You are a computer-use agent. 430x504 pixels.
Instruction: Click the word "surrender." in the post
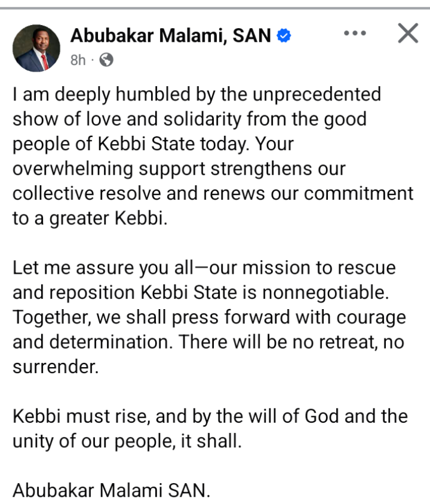(55, 367)
